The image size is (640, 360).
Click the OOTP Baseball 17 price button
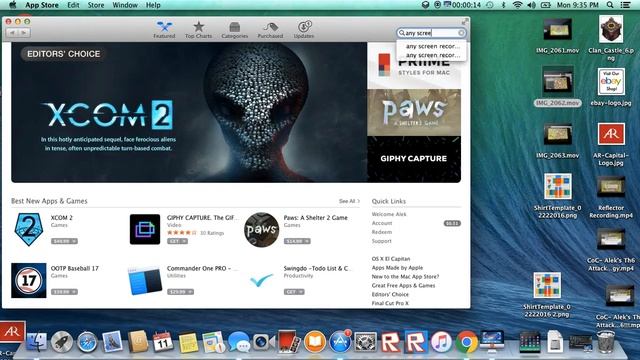64,292
